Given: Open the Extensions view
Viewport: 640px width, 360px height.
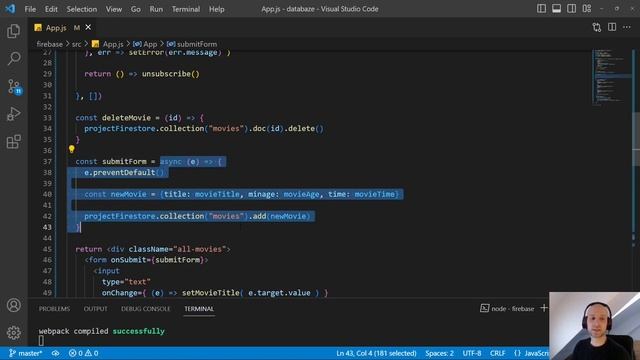Looking at the screenshot, I should tap(13, 142).
